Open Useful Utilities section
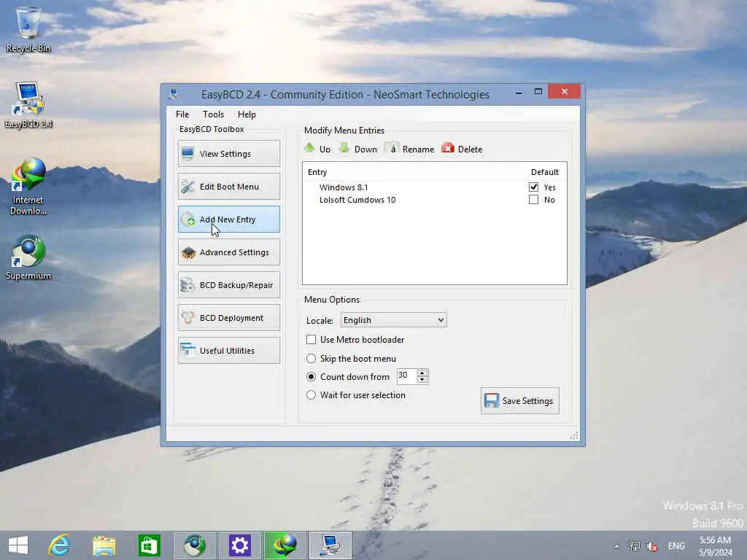 click(228, 351)
